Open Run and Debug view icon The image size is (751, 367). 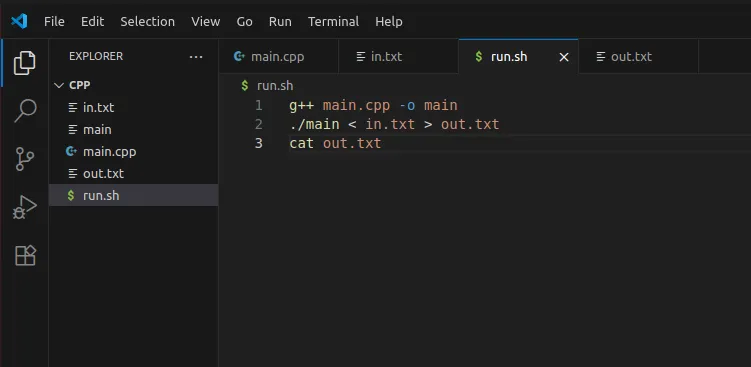click(x=24, y=207)
